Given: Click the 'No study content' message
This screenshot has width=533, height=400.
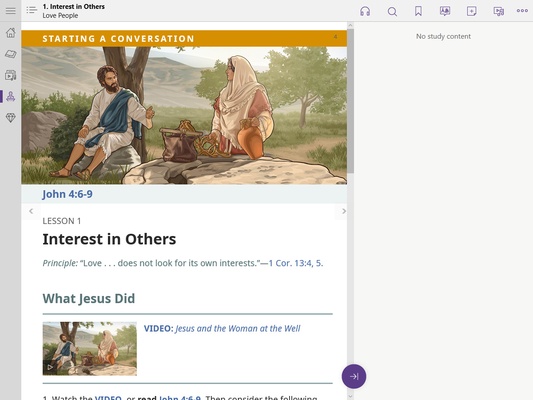Looking at the screenshot, I should (x=443, y=36).
